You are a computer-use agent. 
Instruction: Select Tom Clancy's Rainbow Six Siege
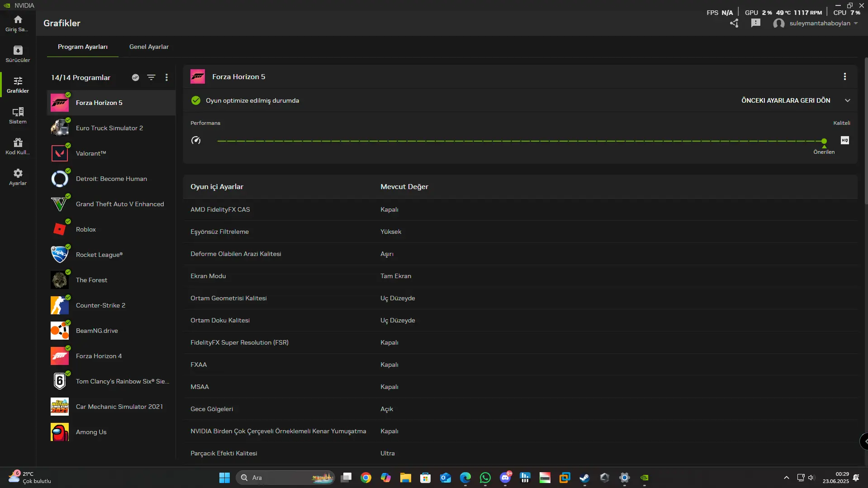click(x=111, y=381)
